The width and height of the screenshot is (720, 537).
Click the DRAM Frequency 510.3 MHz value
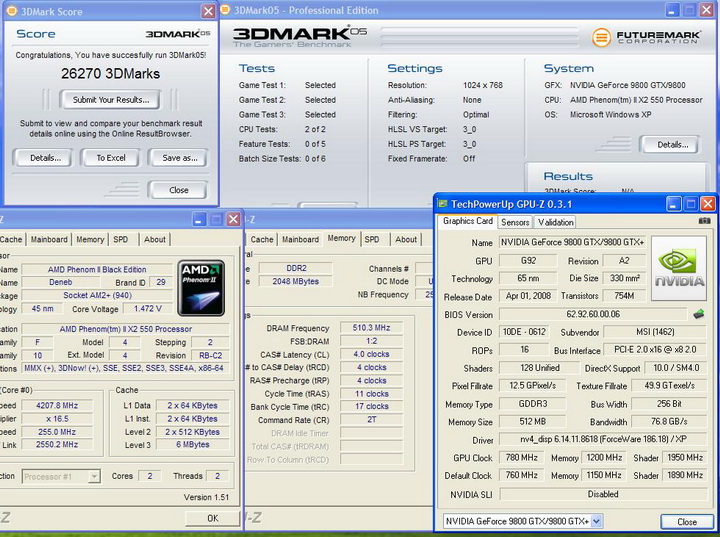371,328
